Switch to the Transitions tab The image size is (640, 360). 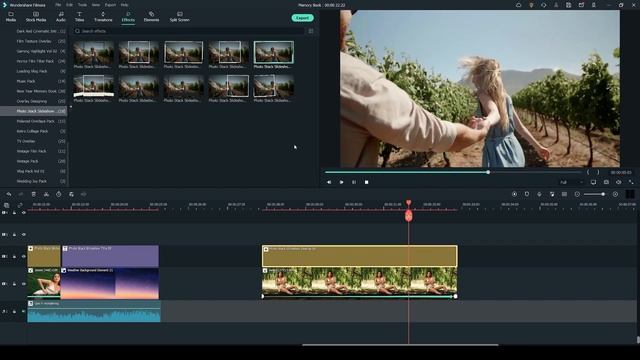tap(103, 17)
